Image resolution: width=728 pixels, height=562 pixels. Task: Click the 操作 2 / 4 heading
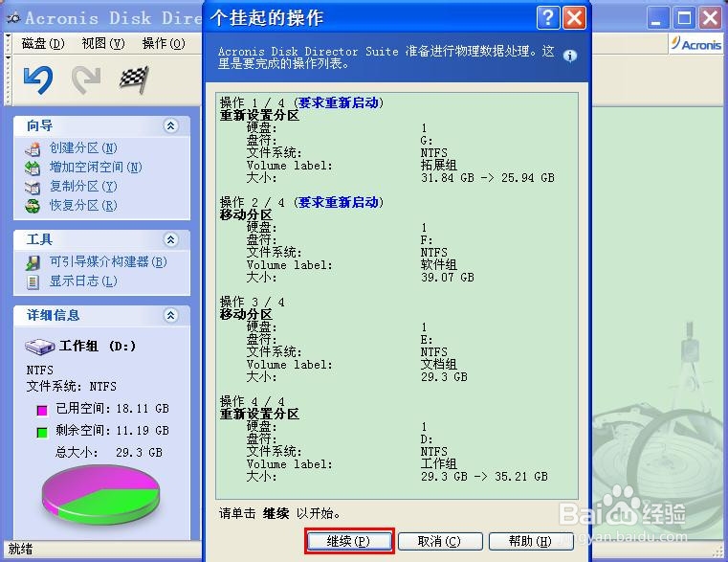coord(301,202)
